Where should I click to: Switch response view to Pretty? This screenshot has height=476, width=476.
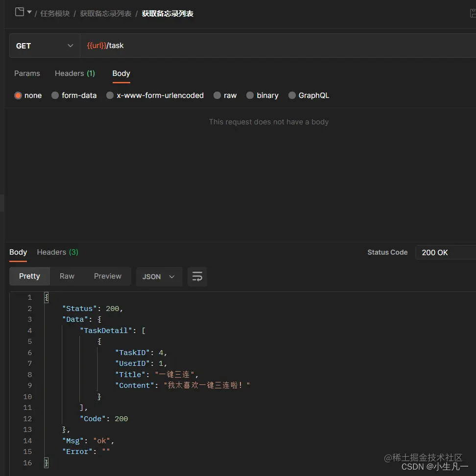(x=29, y=276)
